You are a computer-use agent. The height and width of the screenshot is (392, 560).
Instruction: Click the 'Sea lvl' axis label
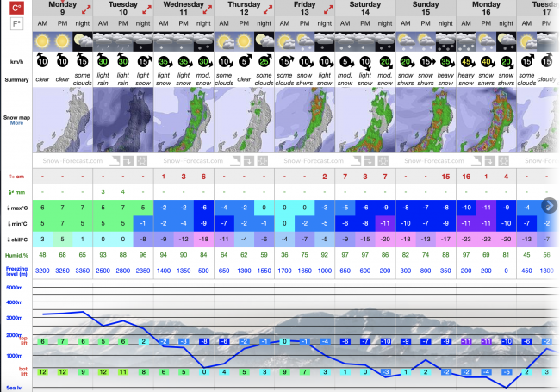click(15, 388)
